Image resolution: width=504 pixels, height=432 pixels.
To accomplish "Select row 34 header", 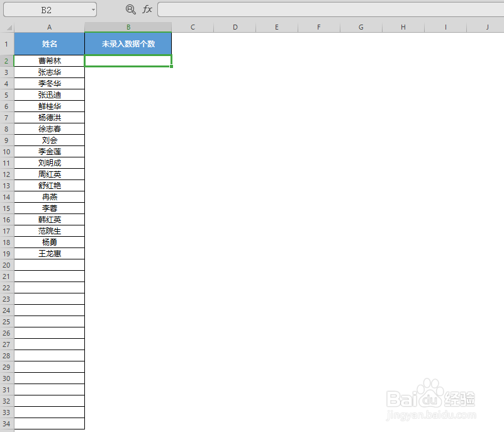I will tap(7, 424).
